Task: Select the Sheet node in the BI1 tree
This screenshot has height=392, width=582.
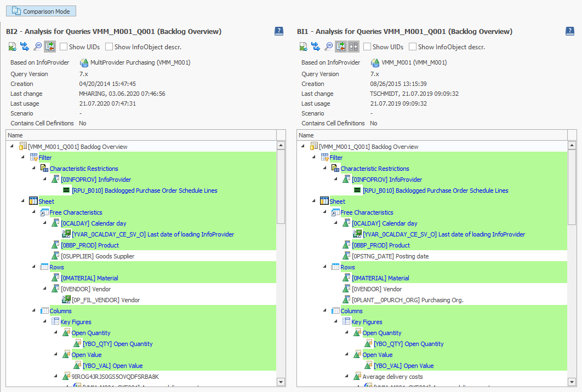Action: point(338,201)
